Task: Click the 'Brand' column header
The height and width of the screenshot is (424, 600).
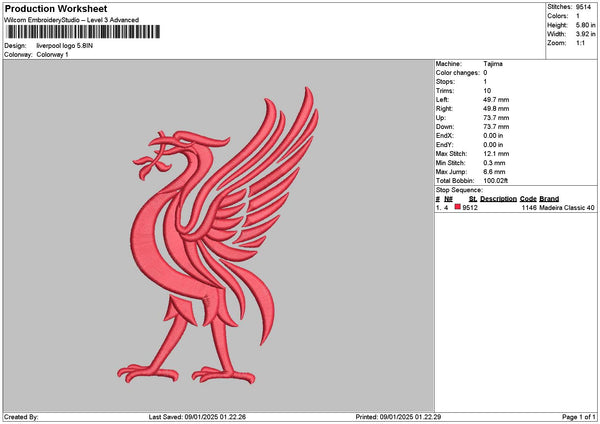Action: (549, 199)
